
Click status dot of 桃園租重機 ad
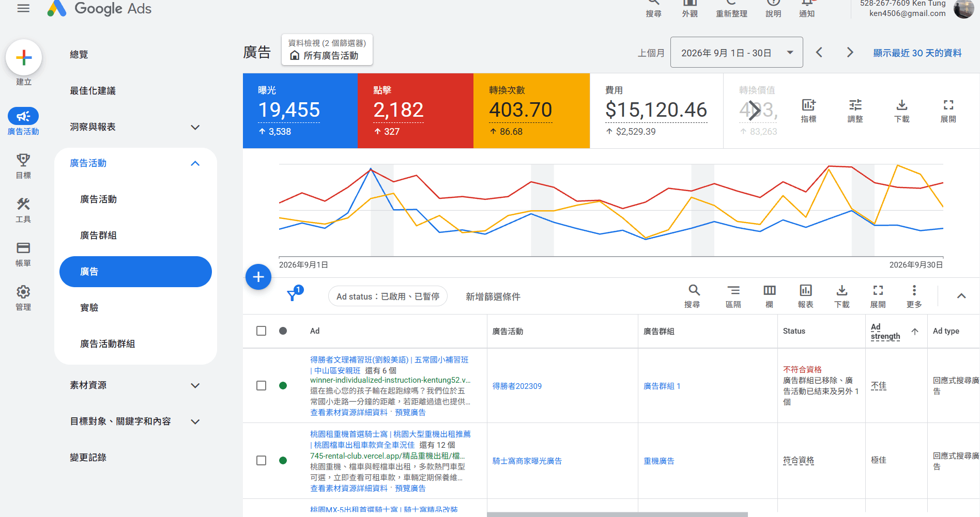[283, 460]
